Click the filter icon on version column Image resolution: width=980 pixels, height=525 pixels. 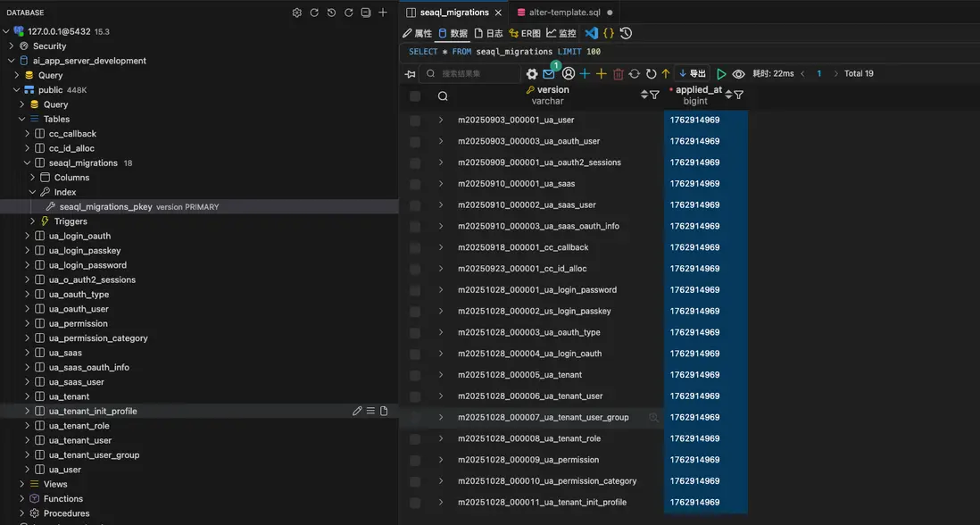pyautogui.click(x=654, y=95)
